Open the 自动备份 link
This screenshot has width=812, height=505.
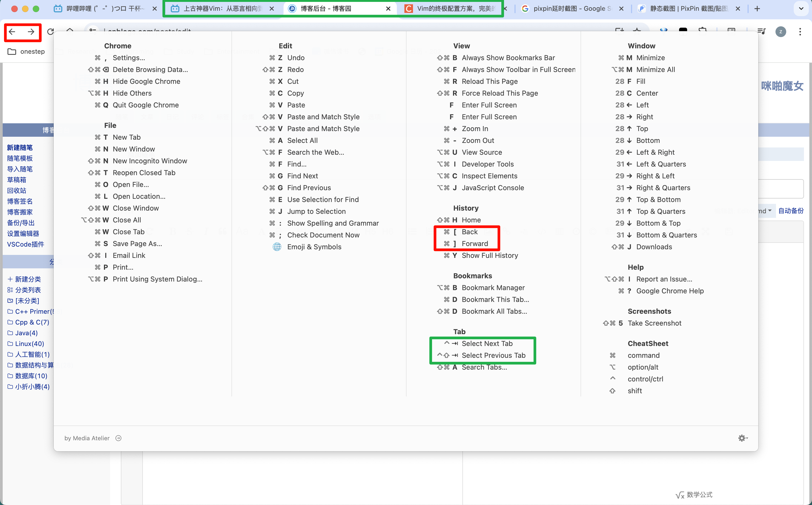click(x=791, y=211)
